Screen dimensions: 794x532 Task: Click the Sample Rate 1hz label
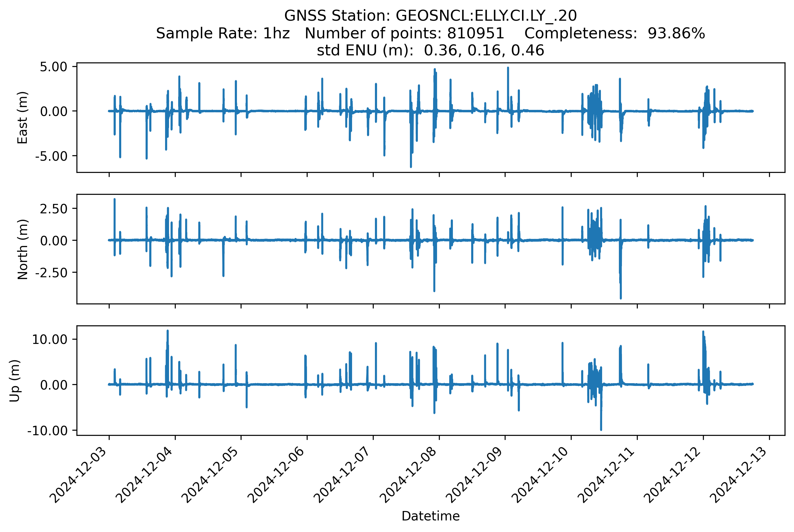point(223,33)
